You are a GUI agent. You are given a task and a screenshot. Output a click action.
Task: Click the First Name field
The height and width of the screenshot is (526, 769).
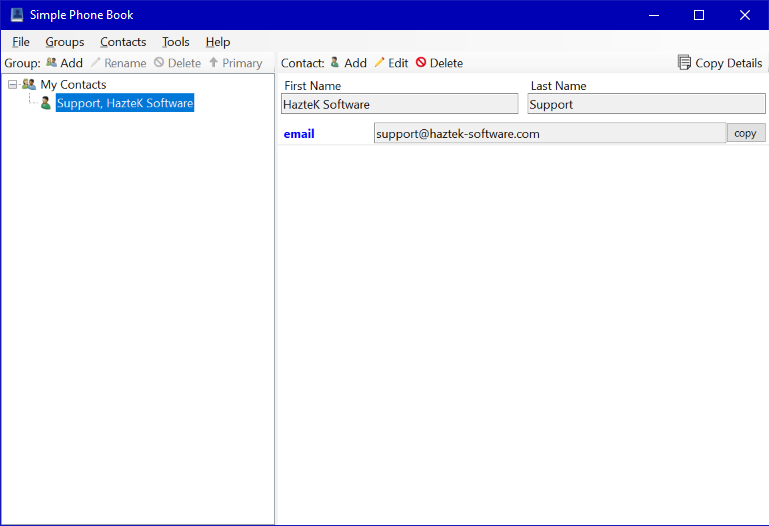[399, 104]
